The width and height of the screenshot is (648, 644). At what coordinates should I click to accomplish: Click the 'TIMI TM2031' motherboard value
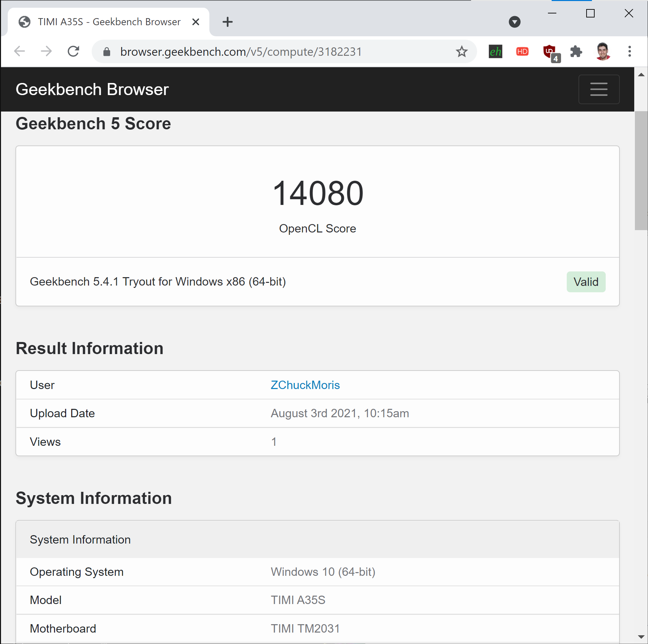click(x=305, y=629)
